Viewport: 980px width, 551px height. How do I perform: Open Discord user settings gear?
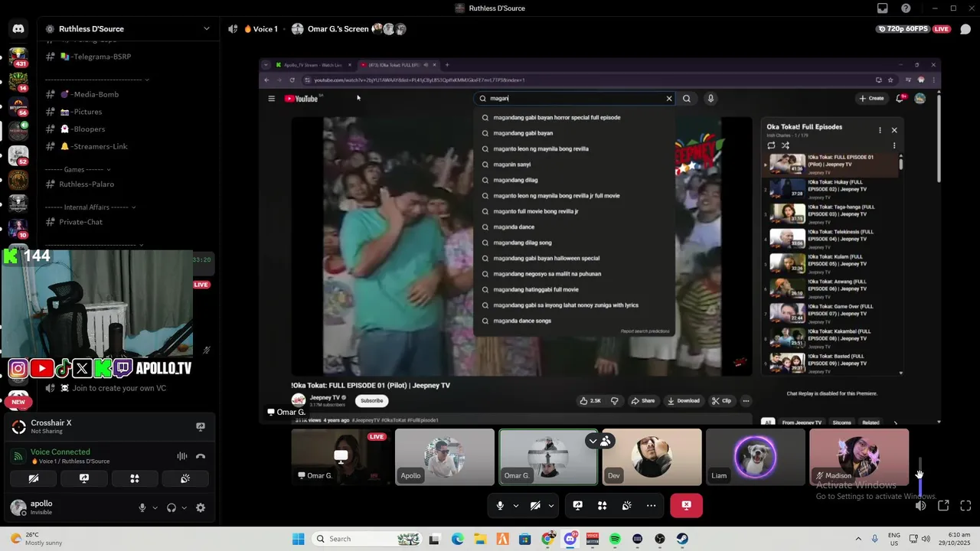coord(201,507)
